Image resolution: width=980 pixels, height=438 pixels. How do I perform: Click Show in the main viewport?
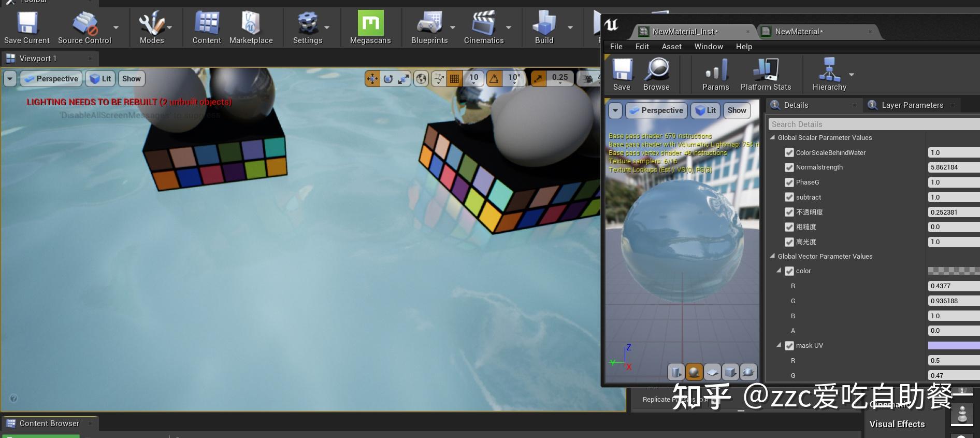[x=132, y=79]
